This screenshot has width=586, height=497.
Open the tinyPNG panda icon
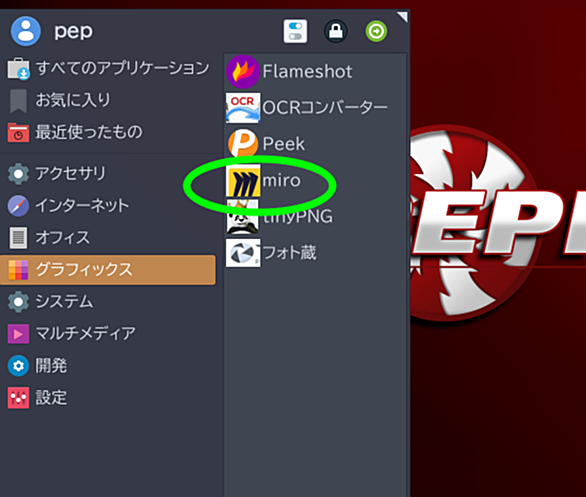pos(243,216)
